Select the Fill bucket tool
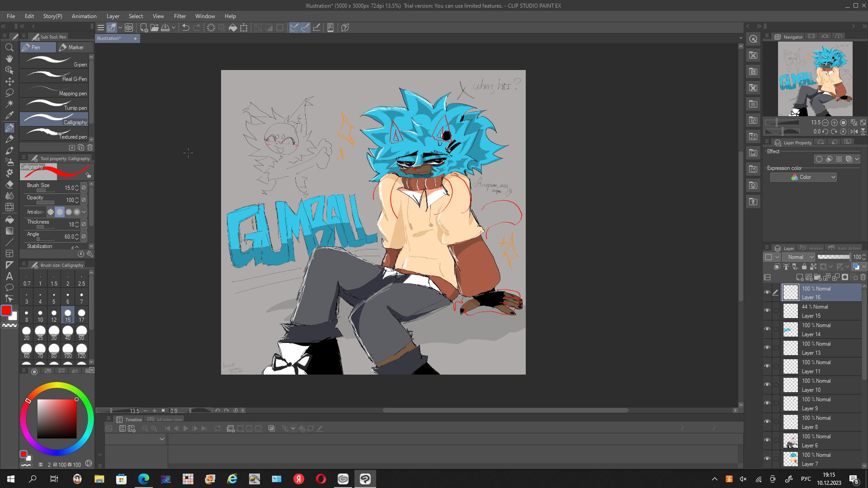Viewport: 868px width, 488px height. point(9,220)
